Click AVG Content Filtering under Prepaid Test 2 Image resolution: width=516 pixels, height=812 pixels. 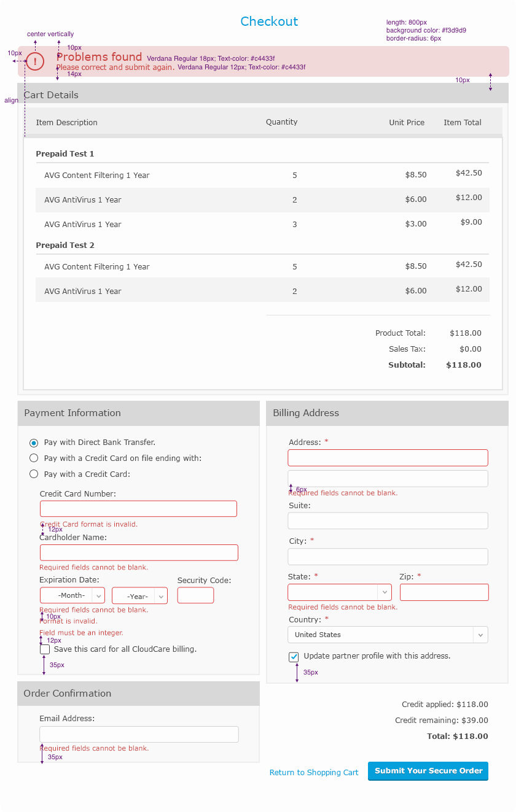point(97,267)
